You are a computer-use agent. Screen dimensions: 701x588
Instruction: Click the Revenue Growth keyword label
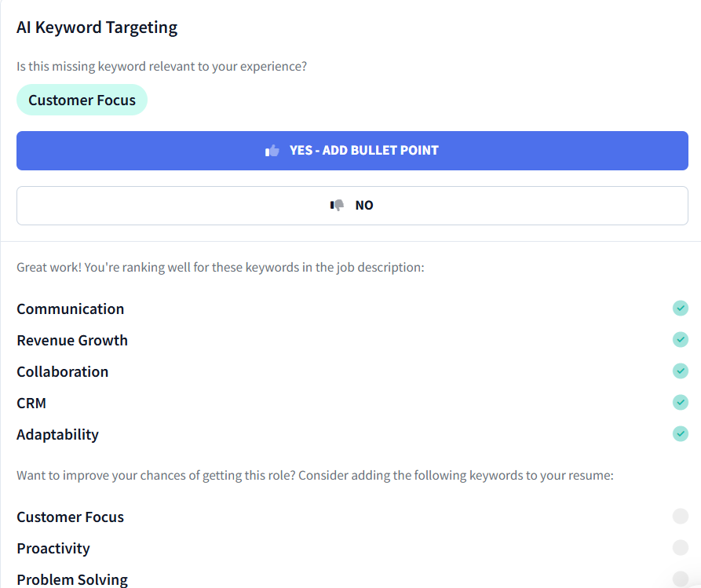[x=72, y=340]
